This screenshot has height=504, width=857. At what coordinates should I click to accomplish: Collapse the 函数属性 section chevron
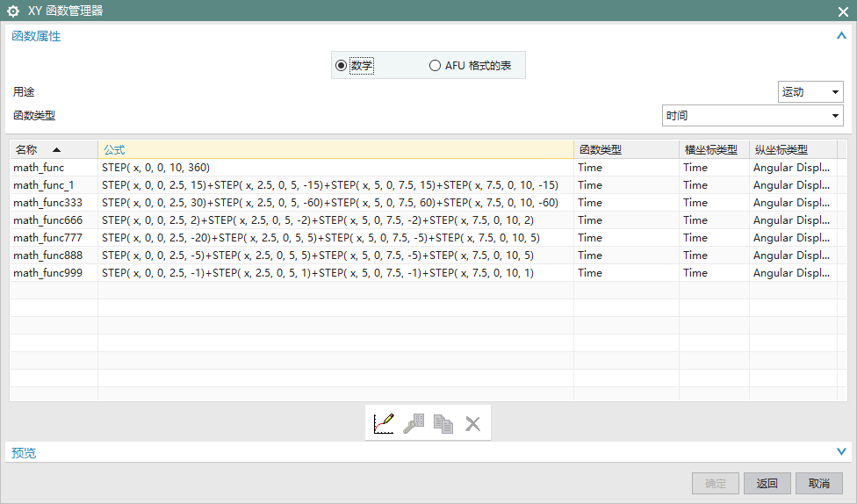tap(841, 36)
